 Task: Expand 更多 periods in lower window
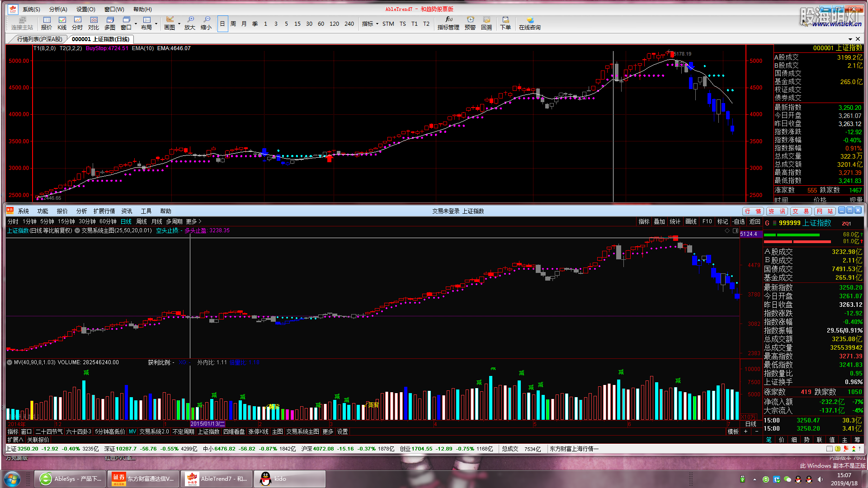point(193,221)
